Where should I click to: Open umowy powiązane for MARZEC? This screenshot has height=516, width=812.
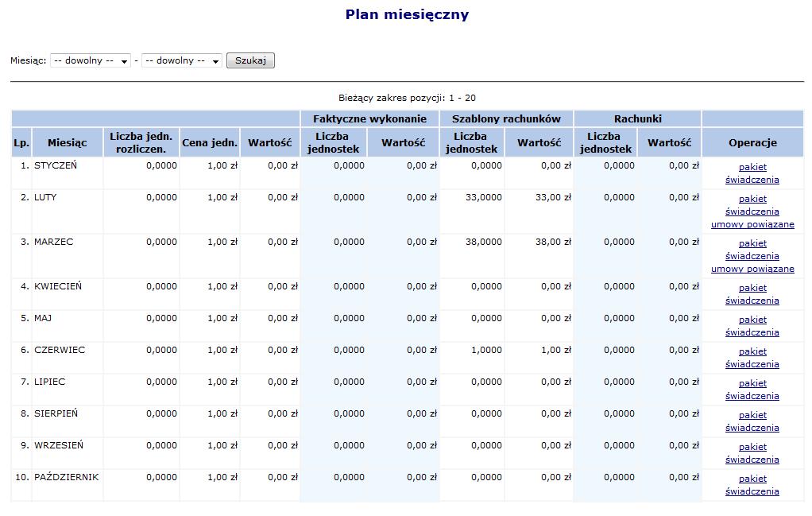tap(752, 269)
